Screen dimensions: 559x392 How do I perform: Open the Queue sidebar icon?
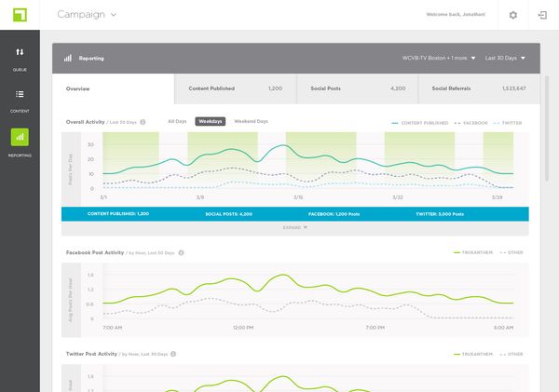20,52
